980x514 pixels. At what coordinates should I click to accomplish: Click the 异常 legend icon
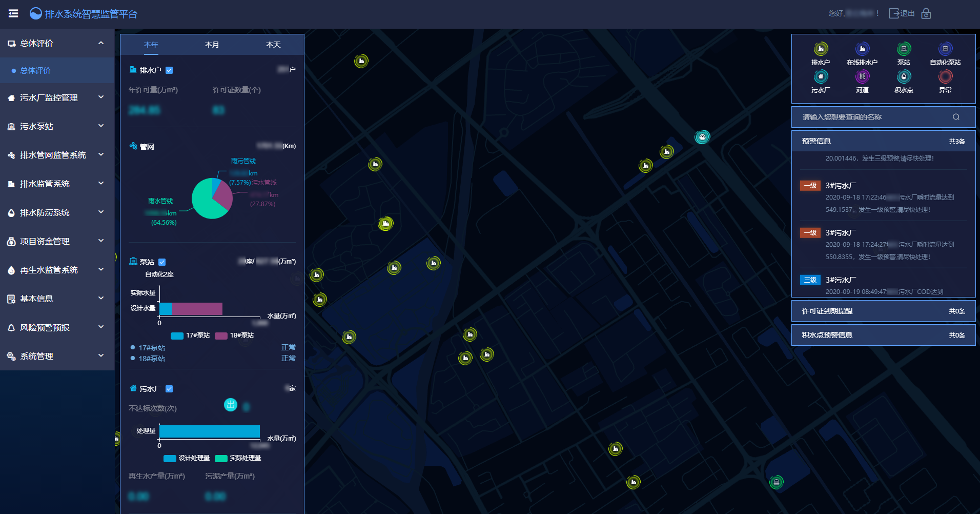click(945, 77)
